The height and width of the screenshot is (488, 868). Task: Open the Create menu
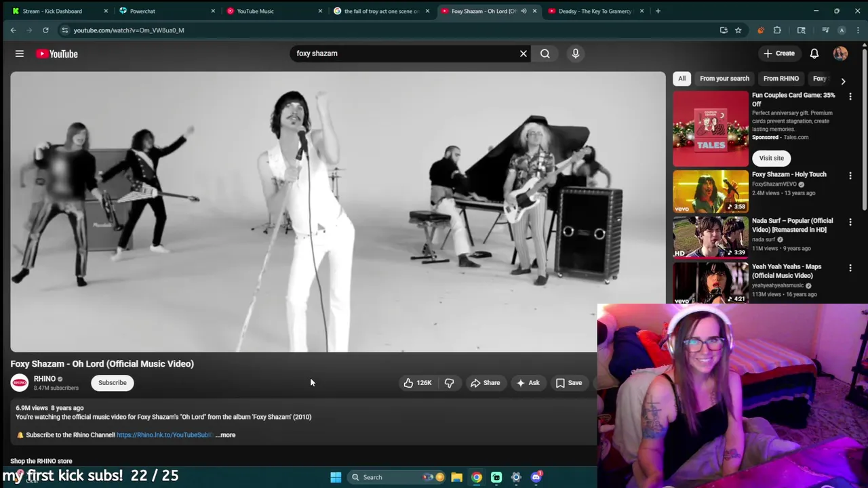(778, 54)
